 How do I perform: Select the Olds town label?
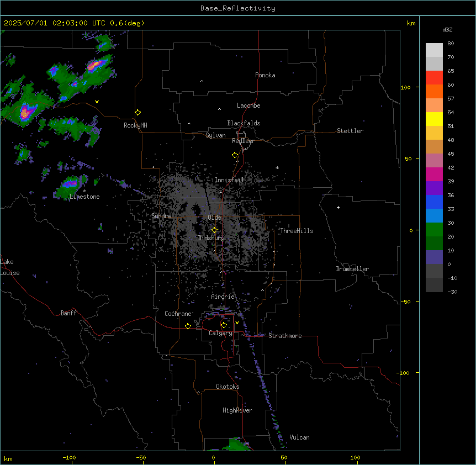click(x=214, y=218)
